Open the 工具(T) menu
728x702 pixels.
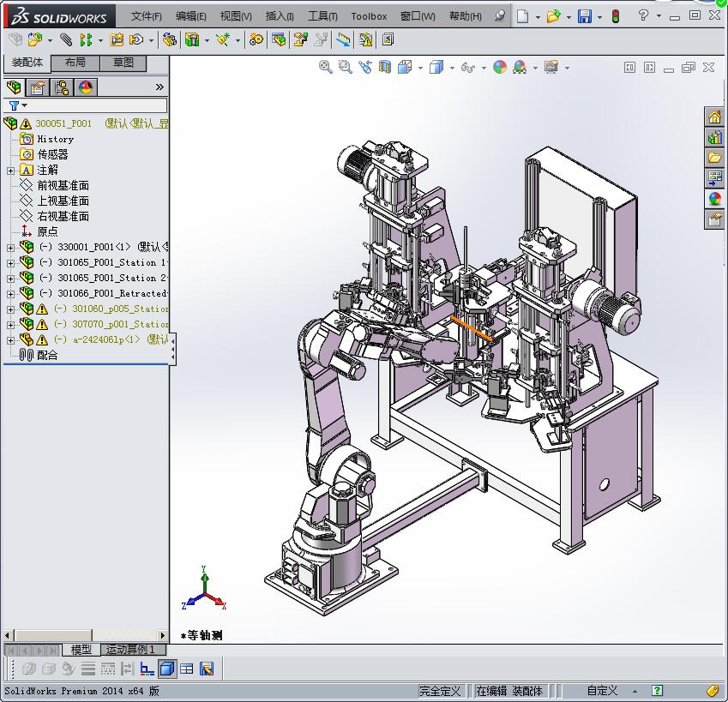322,16
